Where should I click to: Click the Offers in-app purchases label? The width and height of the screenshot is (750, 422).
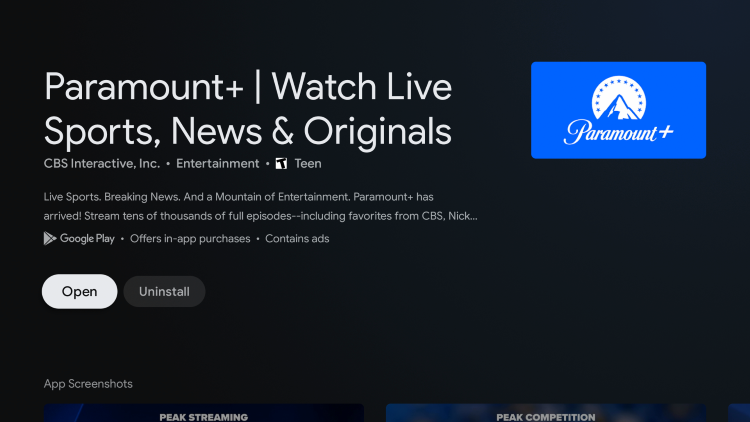[190, 239]
